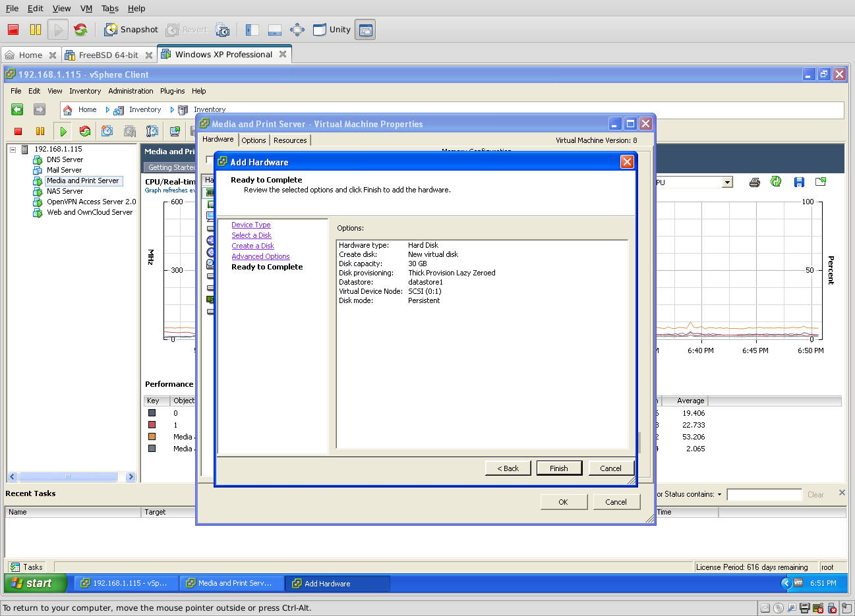Click the vSphere launch console icon
The width and height of the screenshot is (855, 616).
coord(175,131)
